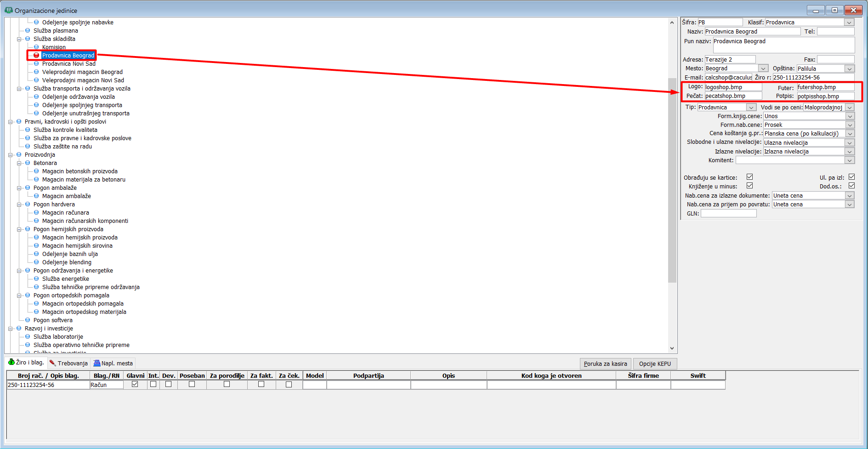Click the application icon in the title bar
868x449 pixels.
pyautogui.click(x=8, y=10)
